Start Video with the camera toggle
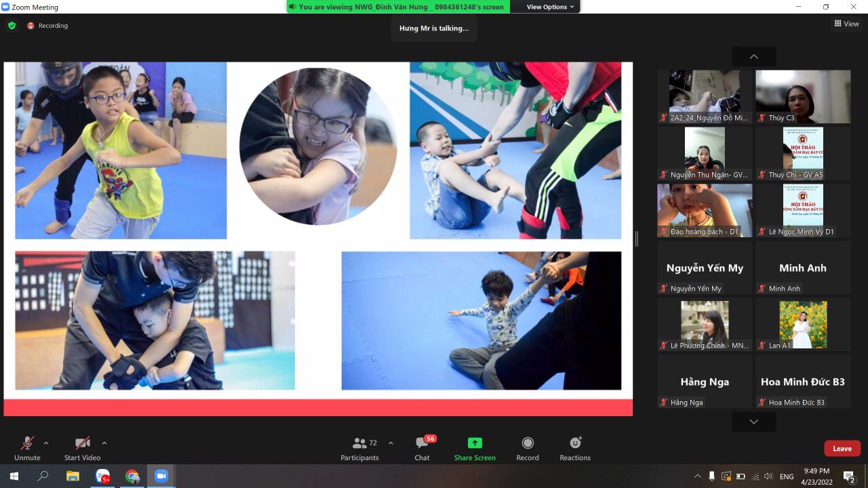 (82, 448)
